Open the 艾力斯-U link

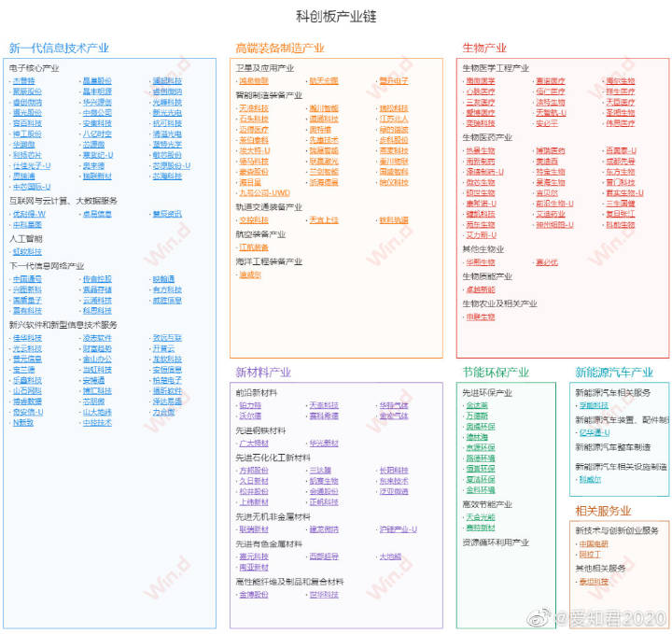pyautogui.click(x=482, y=235)
